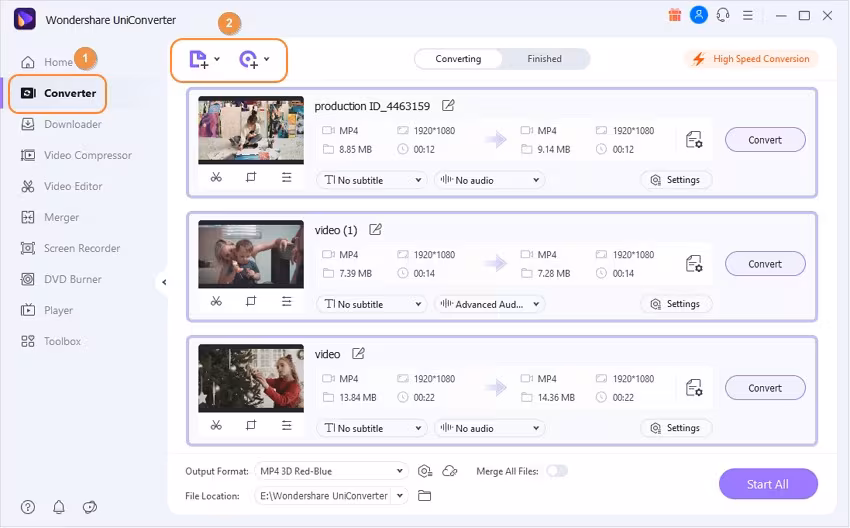Convert production ID_4463159
The image size is (850, 528).
(x=765, y=140)
